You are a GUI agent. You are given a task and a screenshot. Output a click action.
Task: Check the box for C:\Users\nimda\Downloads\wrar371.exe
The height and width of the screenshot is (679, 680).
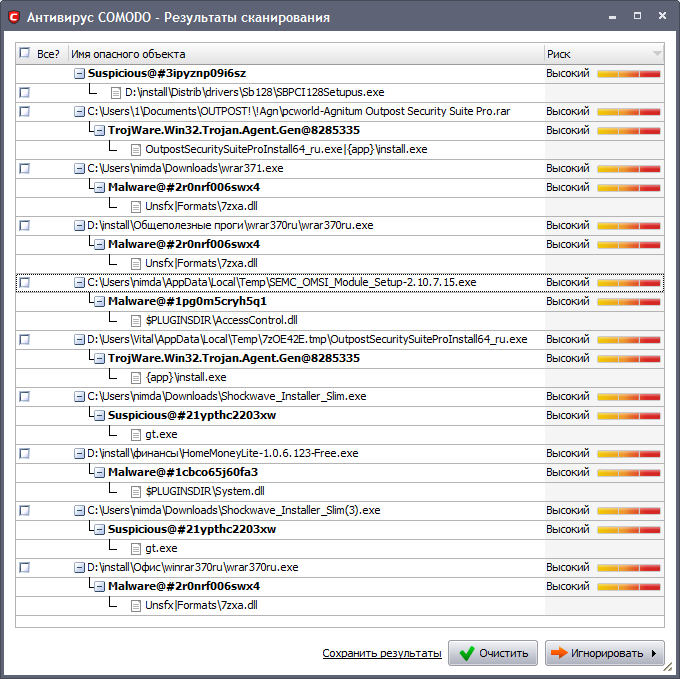point(25,168)
